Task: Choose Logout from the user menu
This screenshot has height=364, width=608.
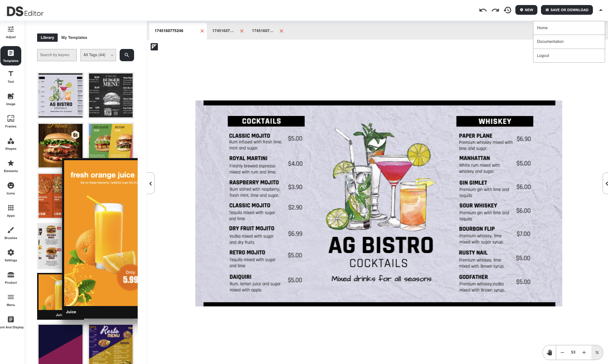Action: [x=569, y=56]
